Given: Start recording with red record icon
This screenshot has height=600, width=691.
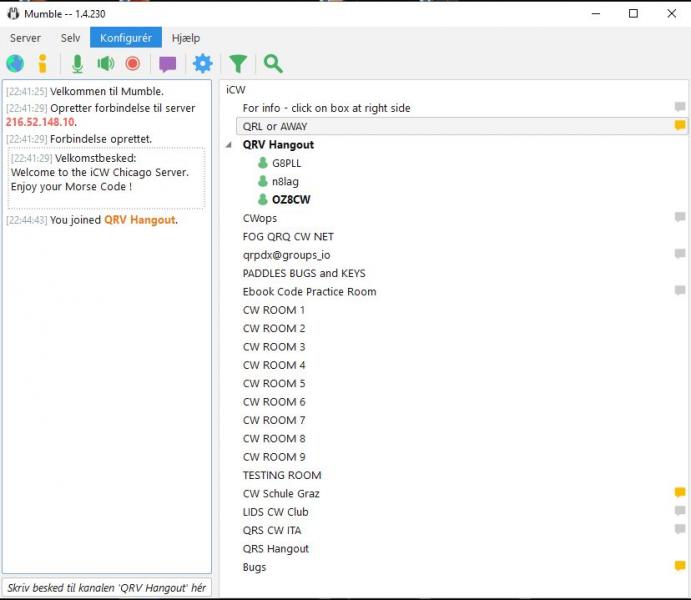Looking at the screenshot, I should point(133,64).
